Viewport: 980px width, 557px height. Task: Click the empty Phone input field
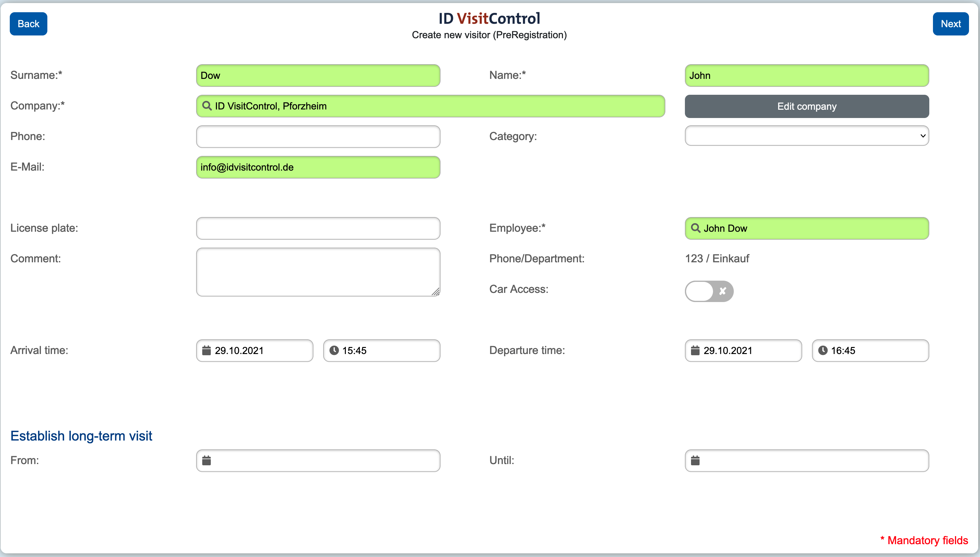318,137
